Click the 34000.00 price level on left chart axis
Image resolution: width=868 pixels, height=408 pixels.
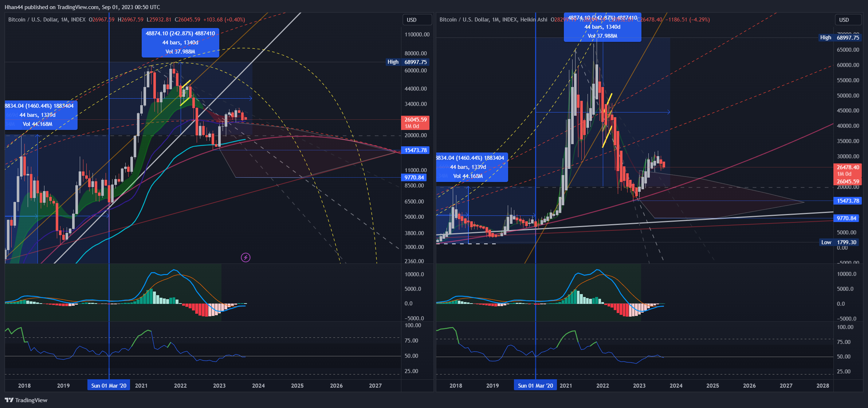click(416, 104)
